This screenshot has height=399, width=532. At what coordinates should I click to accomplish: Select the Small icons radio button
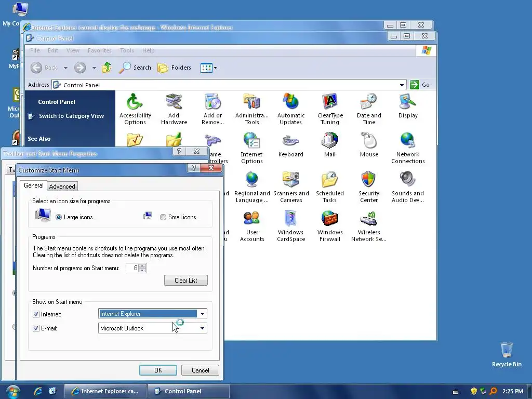(163, 217)
